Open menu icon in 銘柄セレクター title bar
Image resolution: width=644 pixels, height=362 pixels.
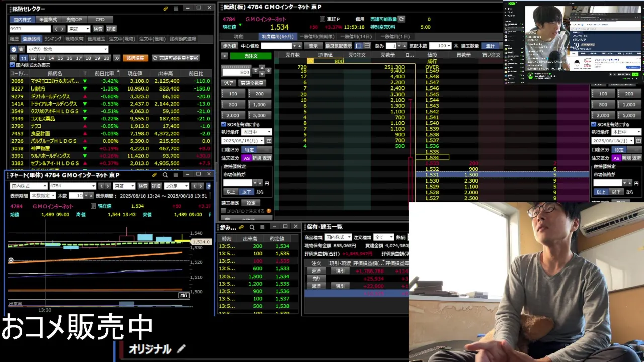pyautogui.click(x=176, y=9)
